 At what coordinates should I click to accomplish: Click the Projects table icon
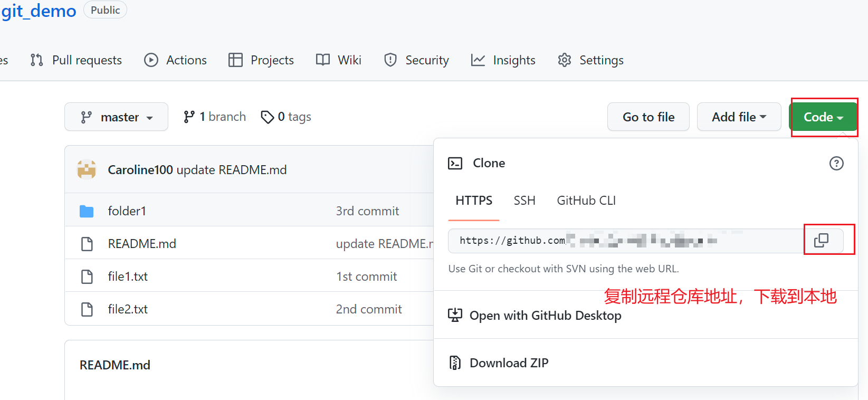click(235, 60)
